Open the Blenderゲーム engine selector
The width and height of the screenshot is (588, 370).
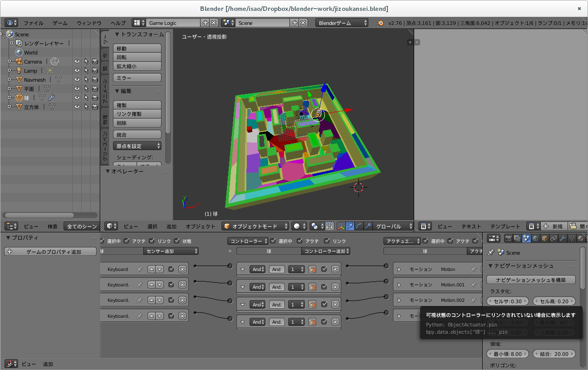[x=343, y=23]
